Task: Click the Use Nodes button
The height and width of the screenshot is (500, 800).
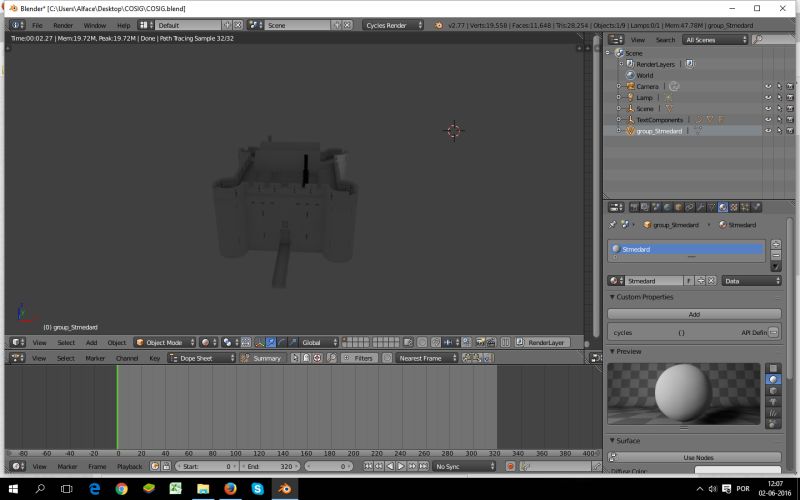Action: pos(694,458)
